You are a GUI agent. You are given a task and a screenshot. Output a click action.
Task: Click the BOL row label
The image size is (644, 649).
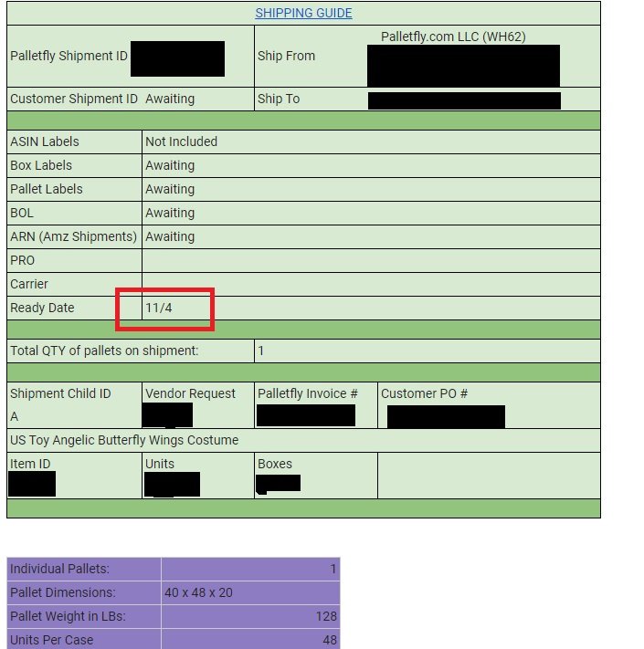pyautogui.click(x=22, y=213)
